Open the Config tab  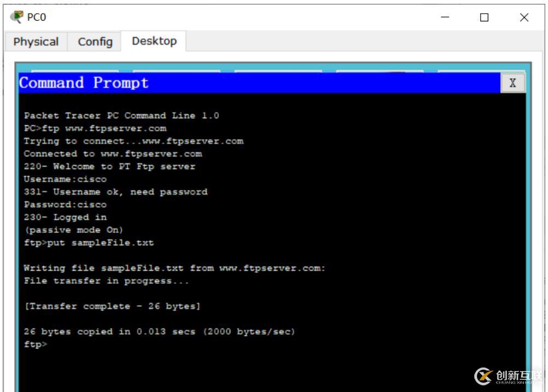[x=95, y=42]
